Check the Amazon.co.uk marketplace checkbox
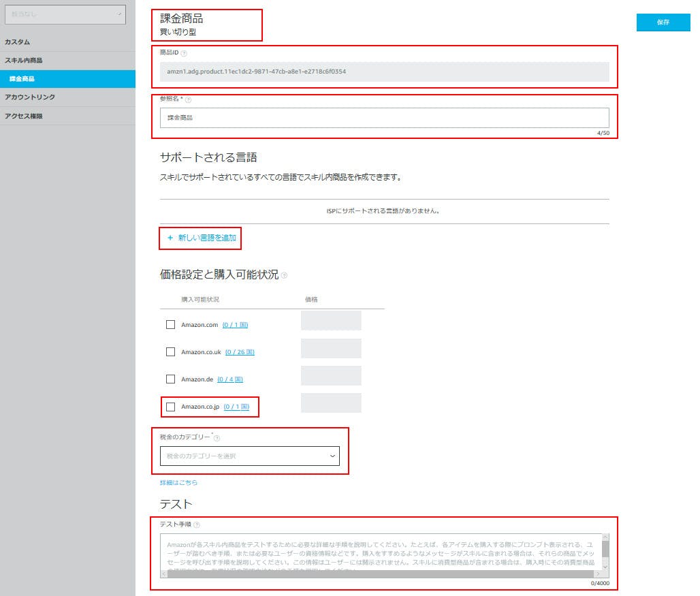This screenshot has height=596, width=700. point(170,351)
